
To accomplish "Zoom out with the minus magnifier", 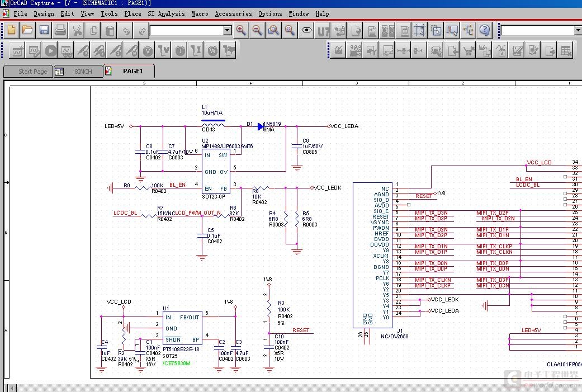I will click(257, 30).
